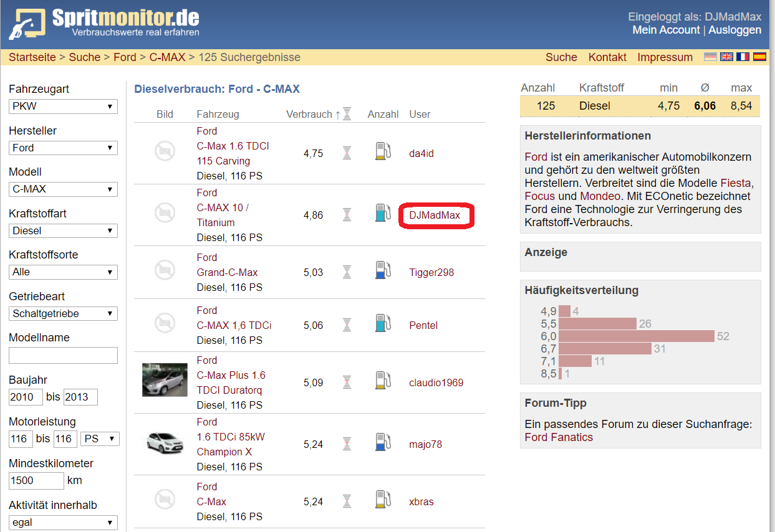Open the Aktivität innerhalb dropdown

coord(63,522)
